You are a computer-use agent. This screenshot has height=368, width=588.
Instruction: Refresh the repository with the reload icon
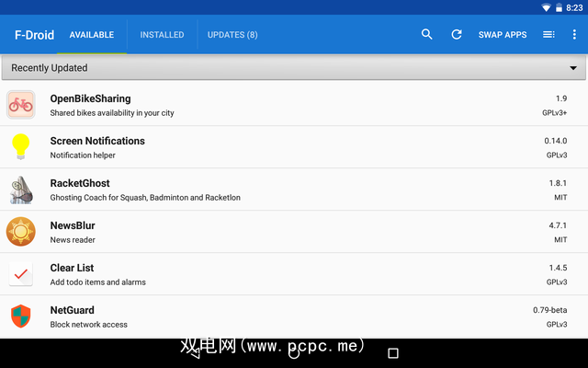457,35
